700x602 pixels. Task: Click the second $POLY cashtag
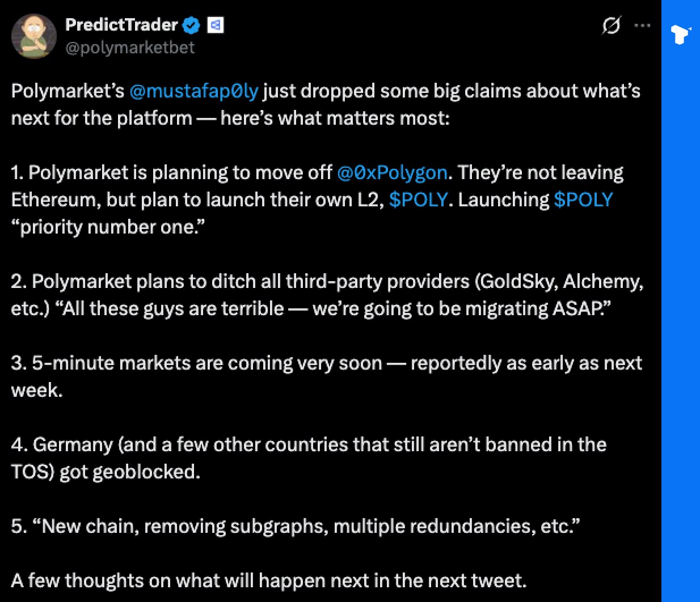click(584, 200)
